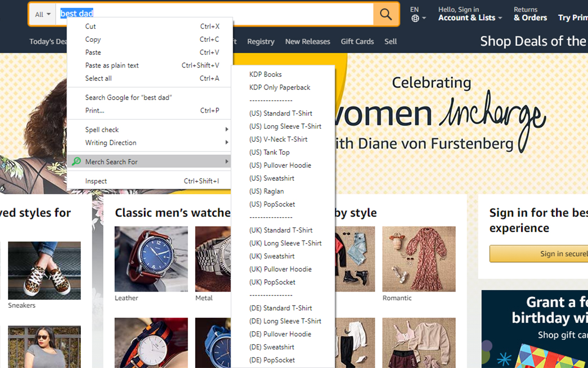Select (DE) Pullover Hoodie
The image size is (588, 368).
coord(283,334)
